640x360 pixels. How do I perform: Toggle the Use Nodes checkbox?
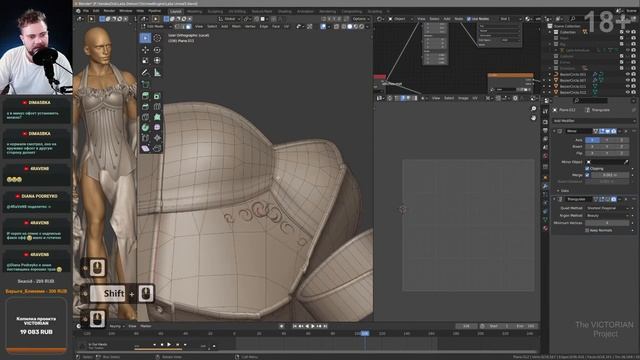469,19
